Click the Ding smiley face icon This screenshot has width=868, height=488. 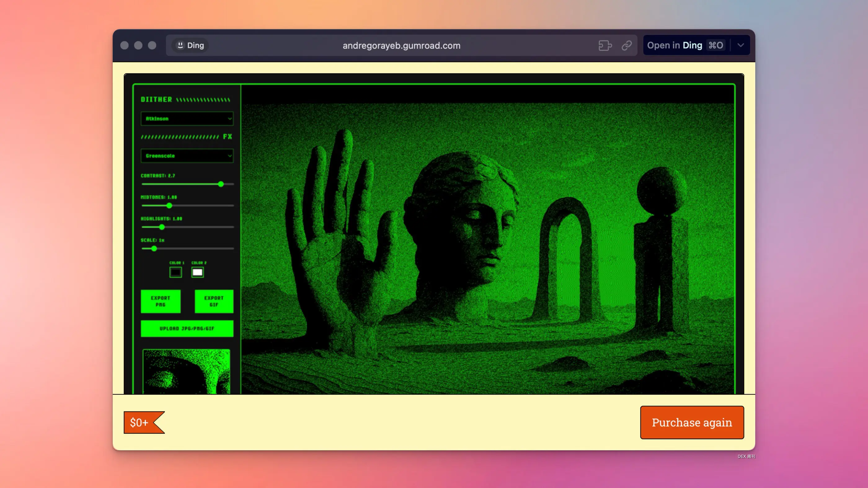pyautogui.click(x=180, y=45)
